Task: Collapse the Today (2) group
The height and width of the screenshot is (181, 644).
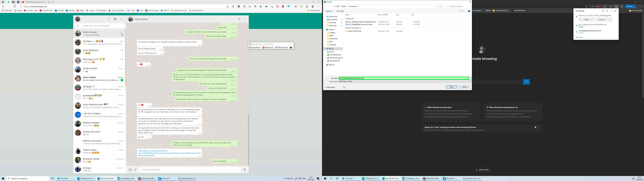Action: click(345, 18)
